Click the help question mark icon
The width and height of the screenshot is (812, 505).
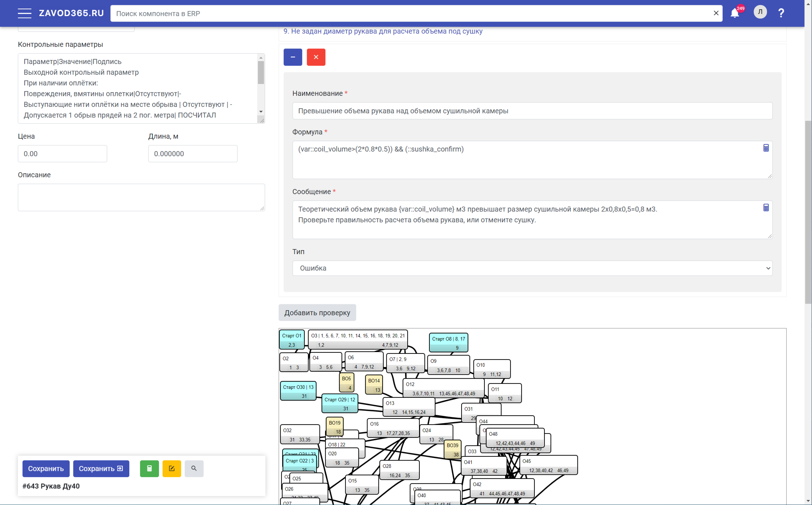click(781, 13)
